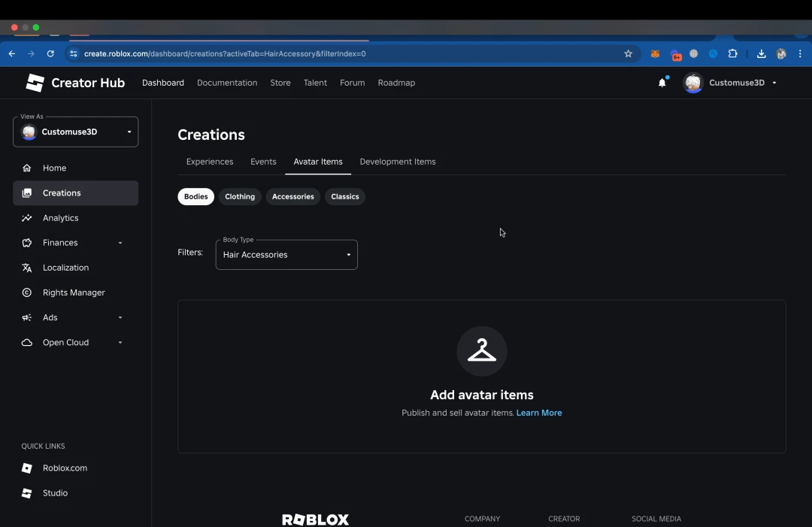This screenshot has width=812, height=527.
Task: Go to Home in the sidebar
Action: [76, 168]
